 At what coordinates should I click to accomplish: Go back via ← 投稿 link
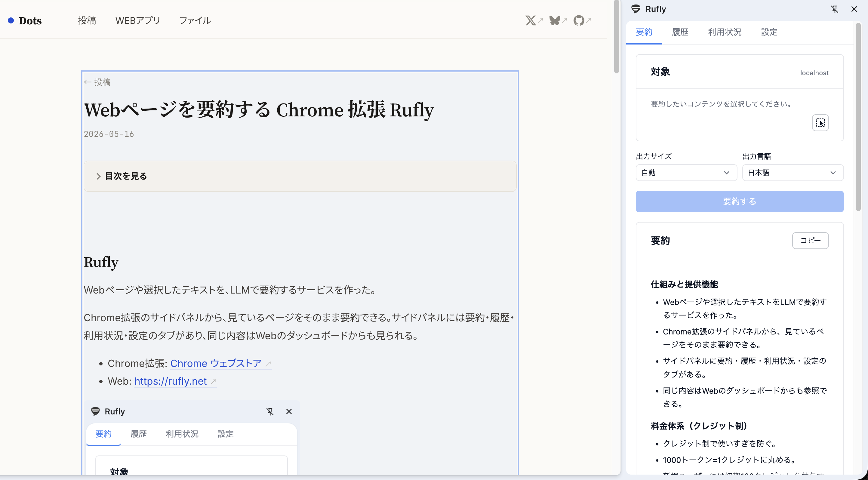click(x=97, y=82)
